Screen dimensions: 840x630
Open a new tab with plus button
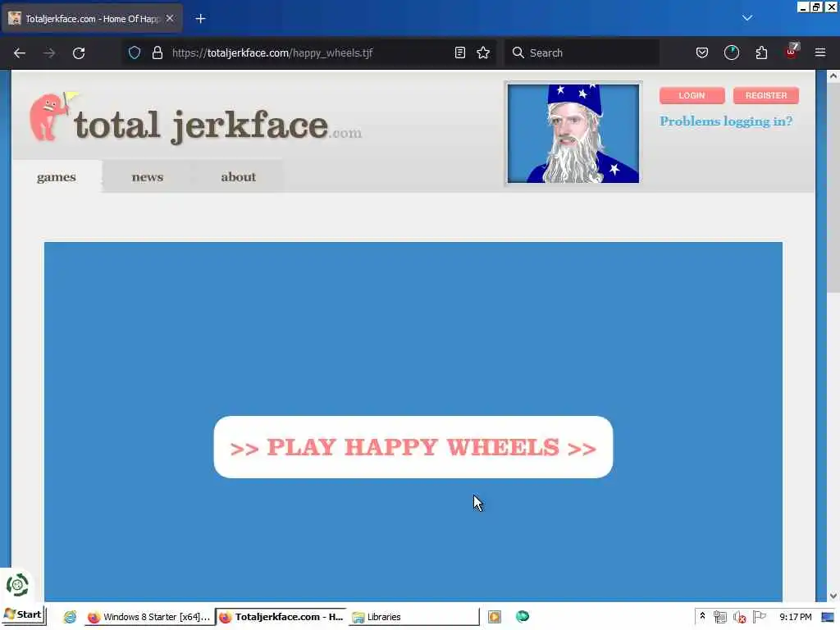pyautogui.click(x=200, y=19)
